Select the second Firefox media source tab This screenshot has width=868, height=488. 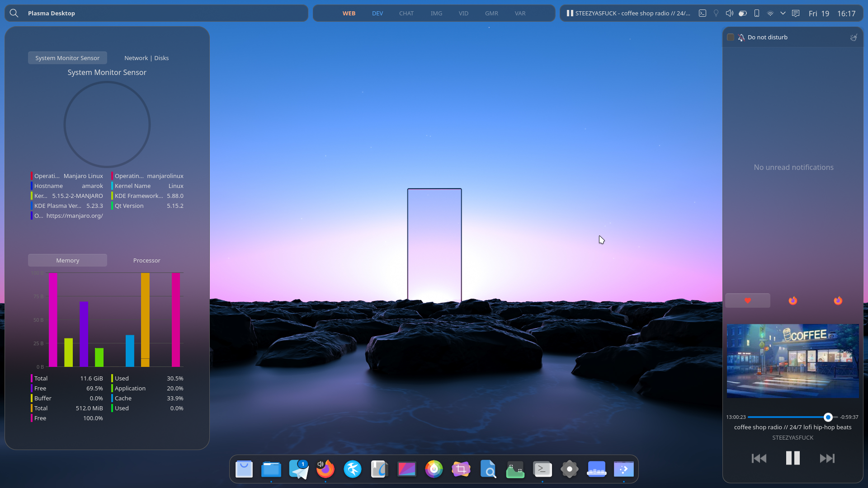click(838, 300)
